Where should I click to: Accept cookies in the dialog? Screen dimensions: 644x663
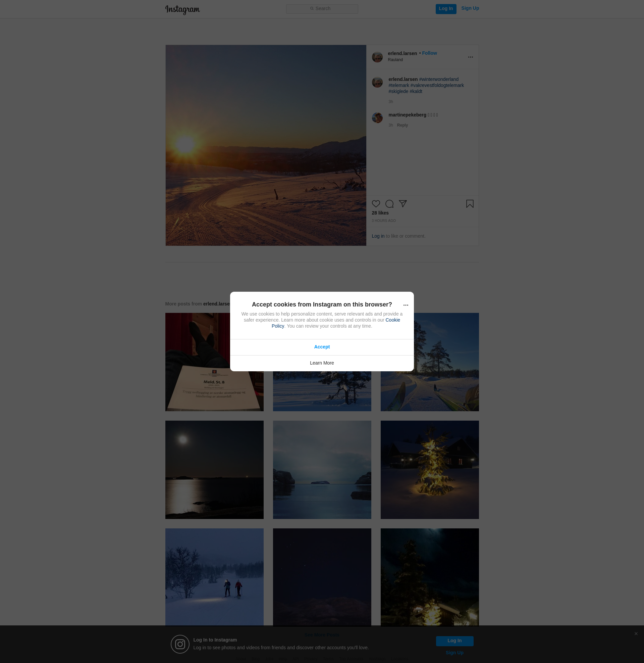click(322, 347)
